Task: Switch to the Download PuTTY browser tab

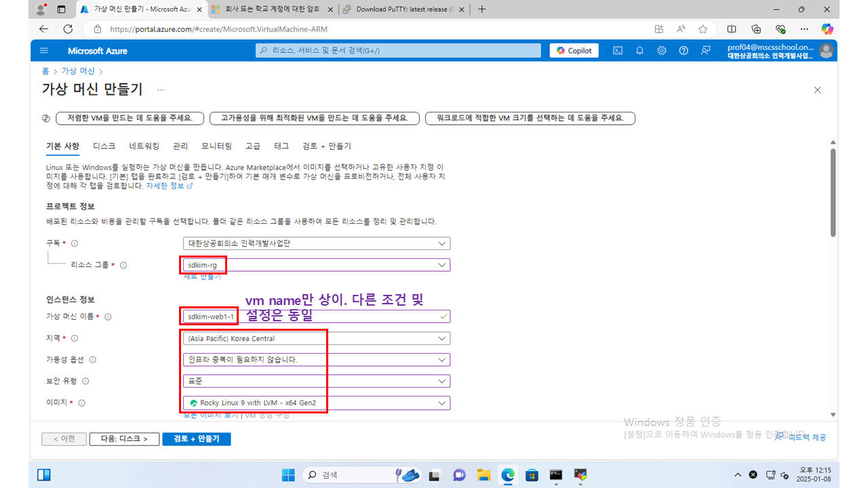Action: coord(403,9)
